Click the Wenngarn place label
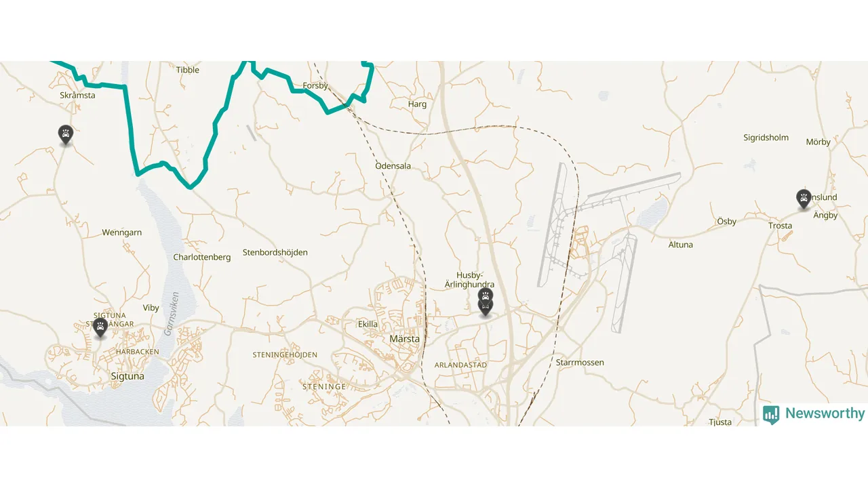The width and height of the screenshot is (868, 488). 122,232
